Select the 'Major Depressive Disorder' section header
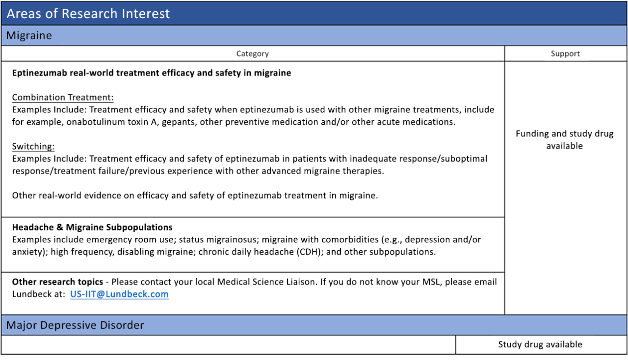 pyautogui.click(x=75, y=325)
